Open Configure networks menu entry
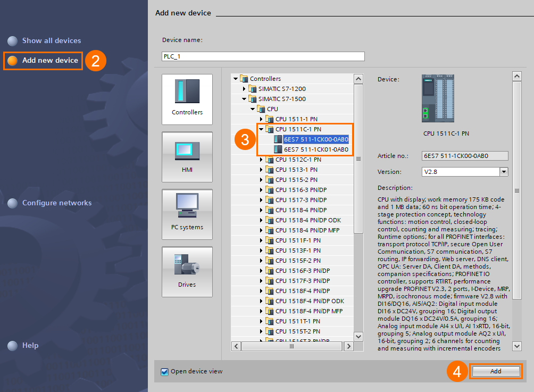The image size is (534, 392). point(57,203)
